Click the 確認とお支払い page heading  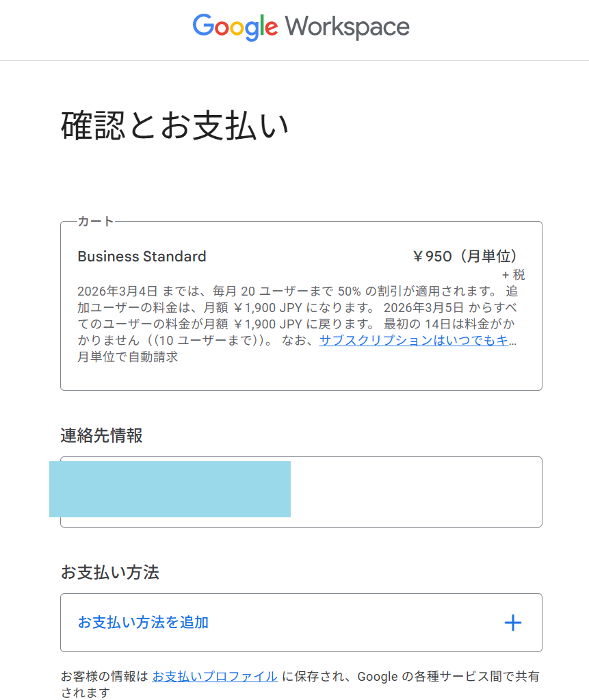point(175,126)
